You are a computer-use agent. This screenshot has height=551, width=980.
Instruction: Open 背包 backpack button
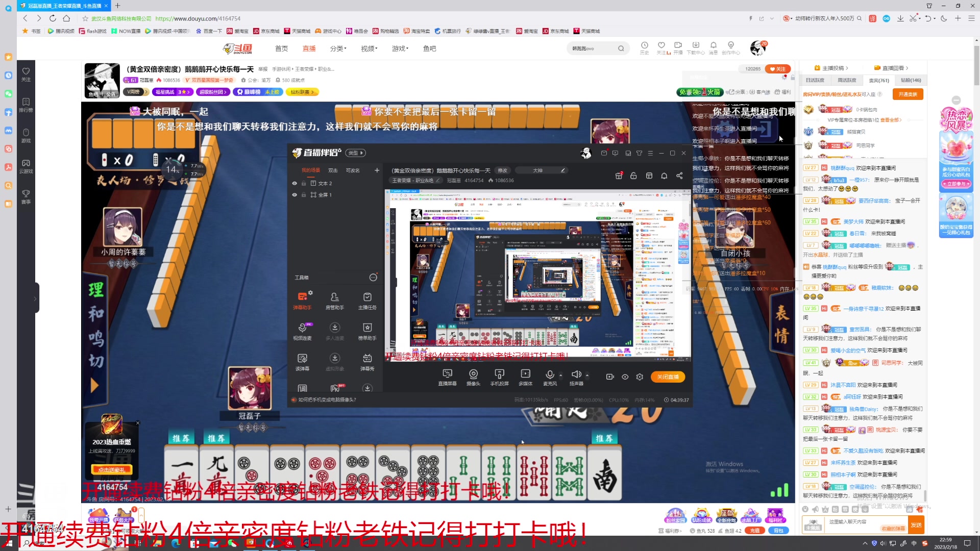pyautogui.click(x=778, y=531)
